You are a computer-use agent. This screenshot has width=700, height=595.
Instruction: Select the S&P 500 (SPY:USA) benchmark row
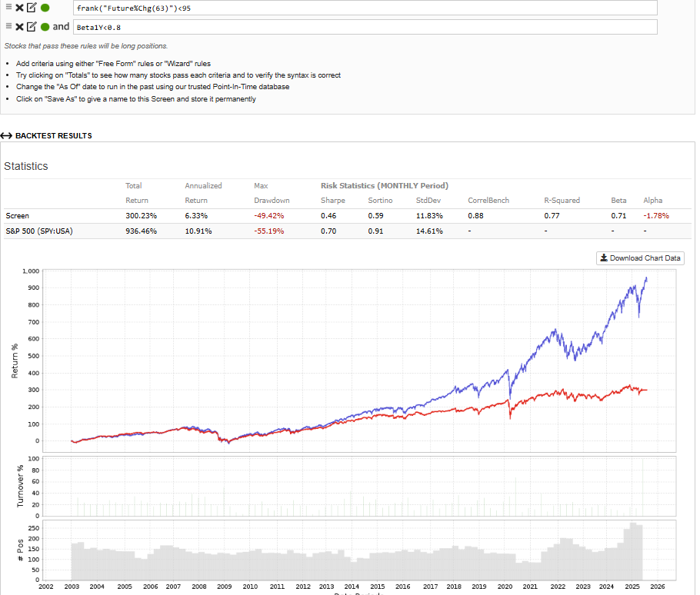click(39, 231)
